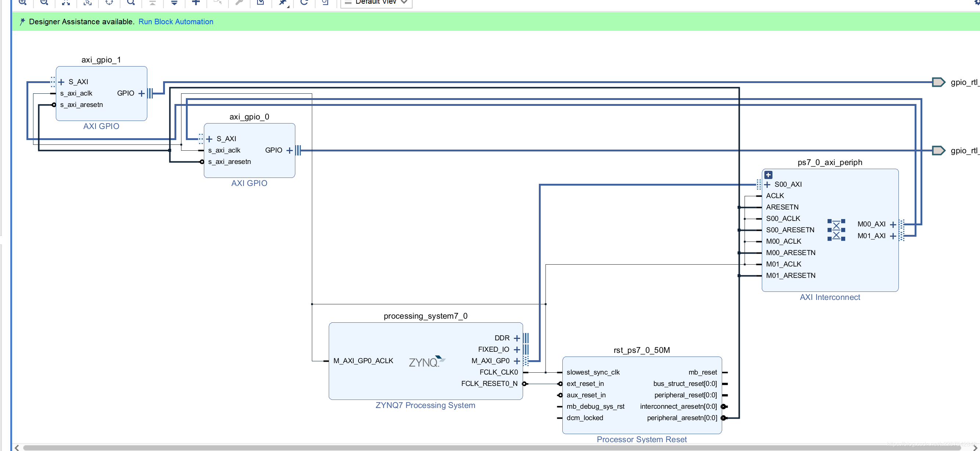Expand the ps7_0_axi_periph block hierarchy
980x451 pixels.
pyautogui.click(x=768, y=175)
